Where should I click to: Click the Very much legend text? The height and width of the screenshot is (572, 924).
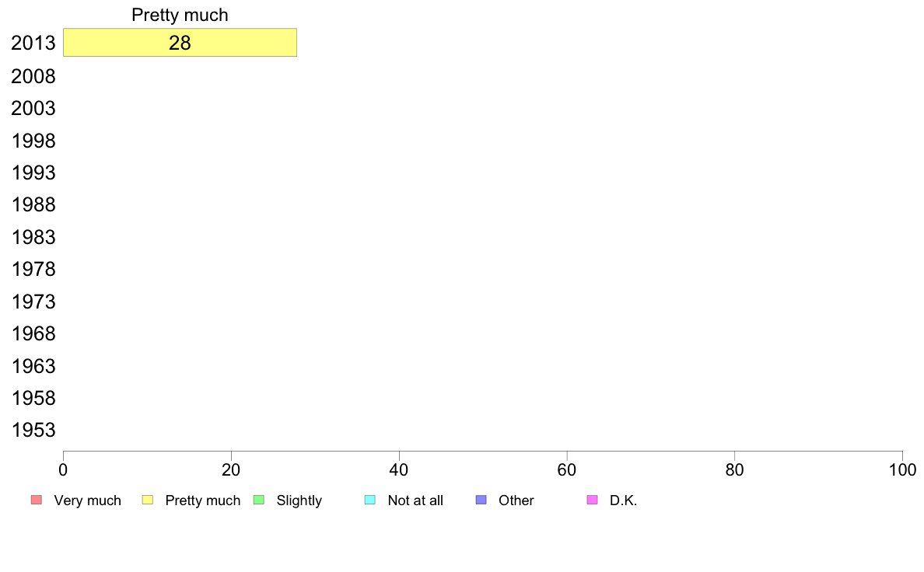click(87, 500)
